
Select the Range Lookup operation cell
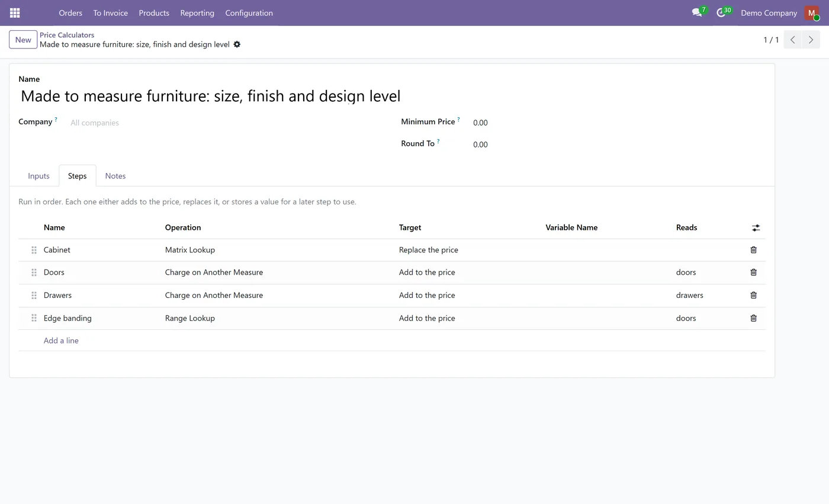point(190,318)
